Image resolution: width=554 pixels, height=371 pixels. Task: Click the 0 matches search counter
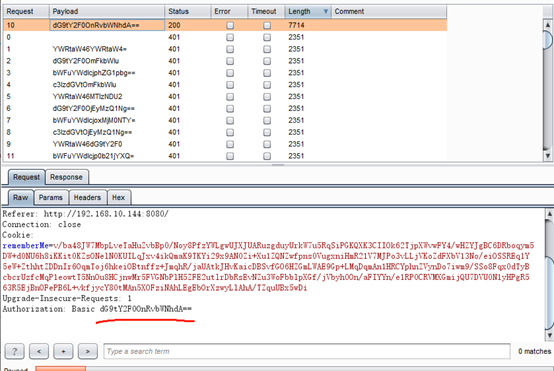tap(535, 351)
